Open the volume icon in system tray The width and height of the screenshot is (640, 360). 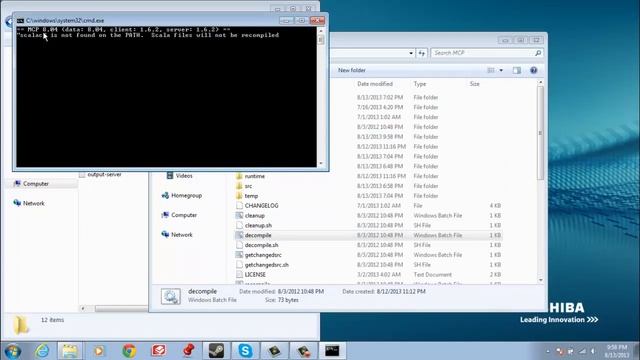tap(593, 351)
